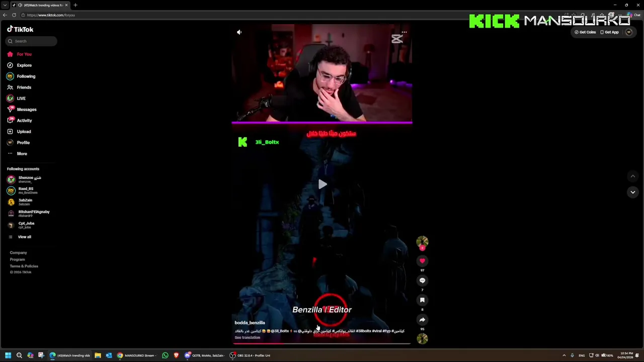Open Windows notification bell
Viewport: 644px width, 362px height.
pyautogui.click(x=638, y=355)
